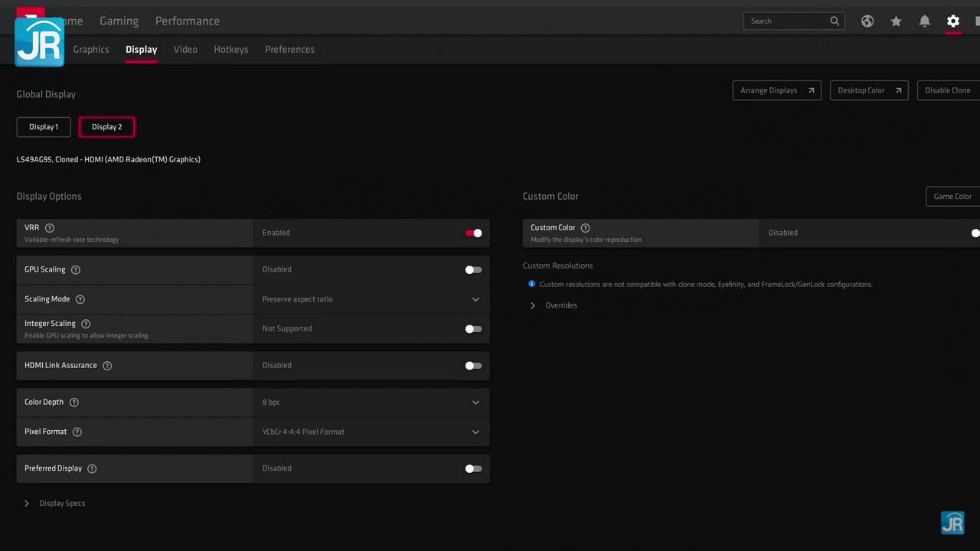Enable the GPU Scaling toggle
The height and width of the screenshot is (551, 980).
473,269
